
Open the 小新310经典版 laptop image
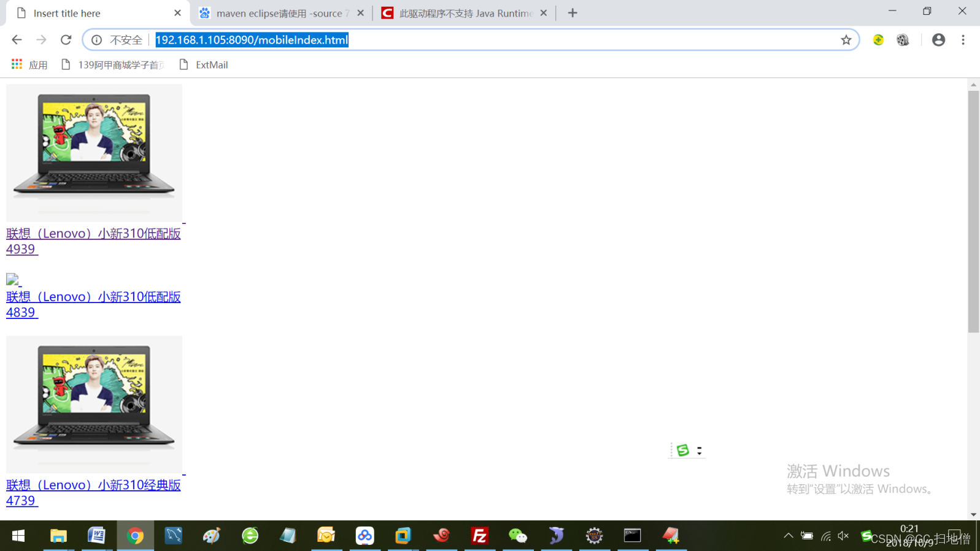[x=94, y=404]
